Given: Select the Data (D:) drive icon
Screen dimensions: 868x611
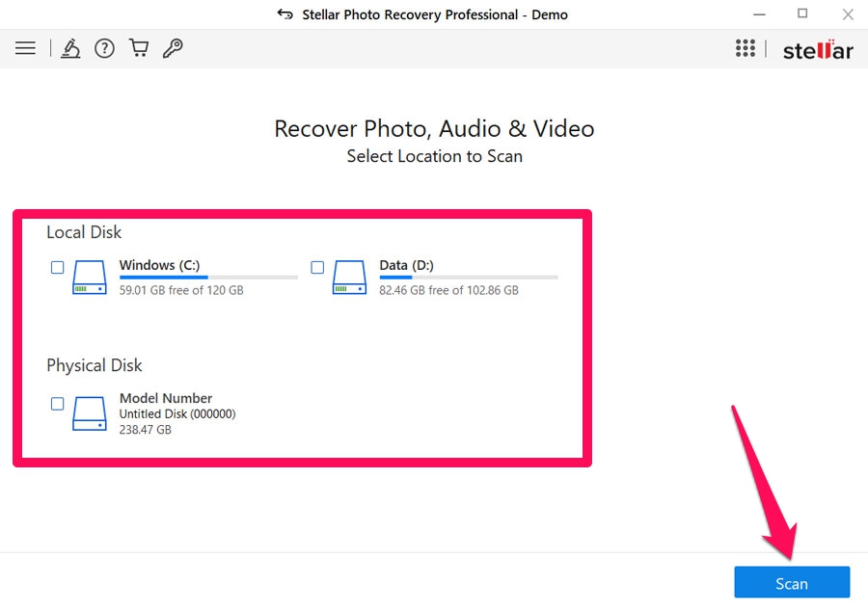Looking at the screenshot, I should 349,278.
